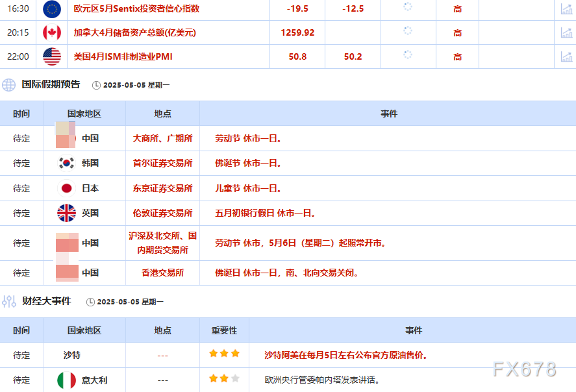This screenshot has width=576, height=392.
Task: Click the 伦敦证券交易所 location text
Action: coord(163,214)
